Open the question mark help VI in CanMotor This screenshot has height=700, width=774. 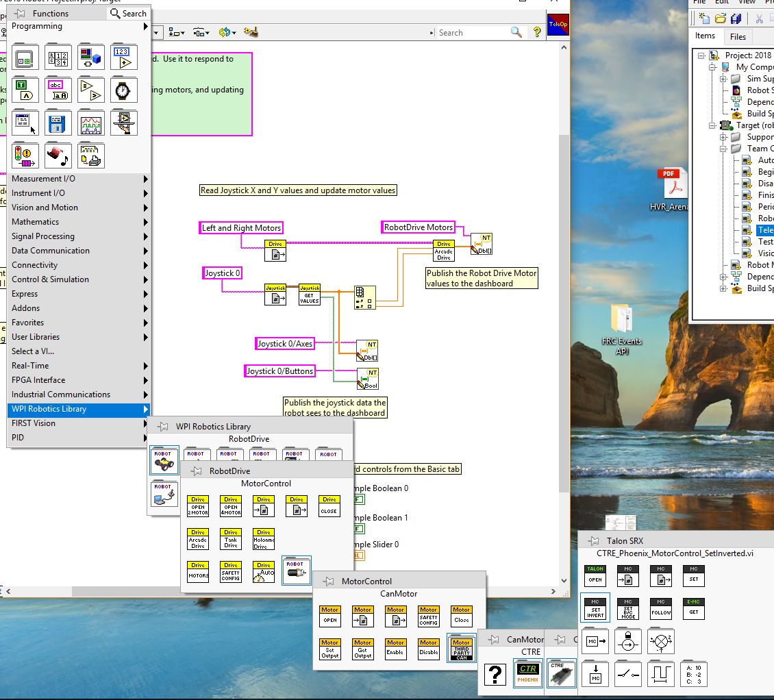(x=495, y=673)
